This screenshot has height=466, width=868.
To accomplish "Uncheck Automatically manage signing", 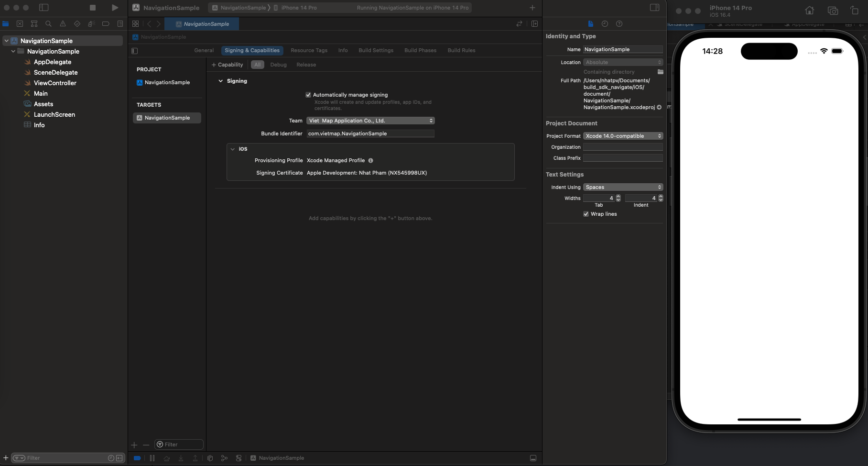I will pyautogui.click(x=308, y=95).
